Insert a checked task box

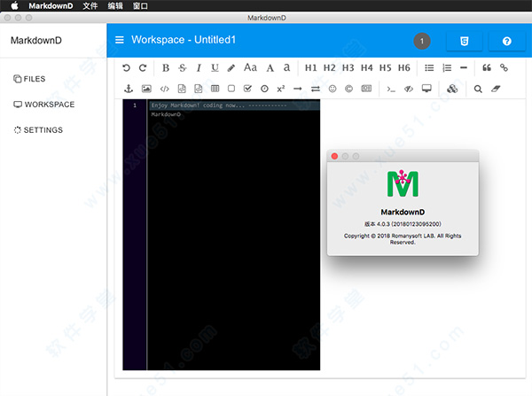(x=247, y=89)
